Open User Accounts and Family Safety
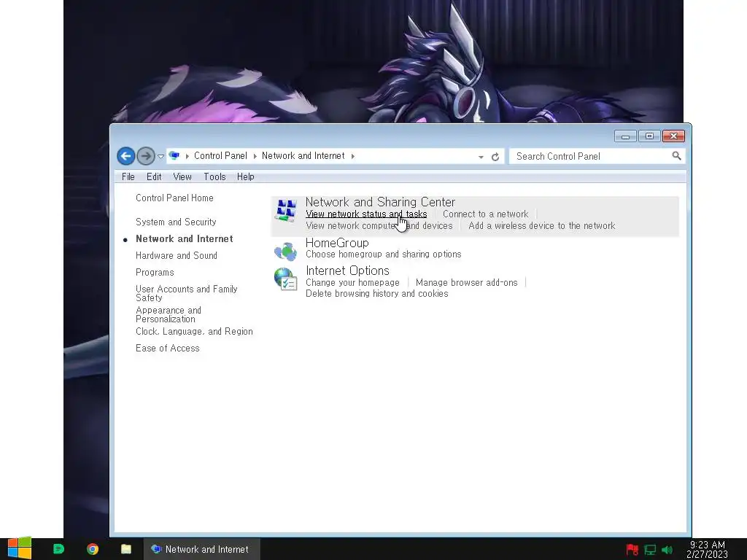Viewport: 747px width, 560px height. point(186,293)
